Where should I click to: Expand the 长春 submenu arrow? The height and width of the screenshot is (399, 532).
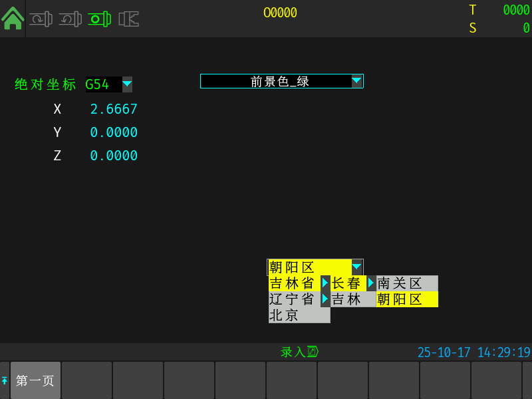(x=371, y=283)
